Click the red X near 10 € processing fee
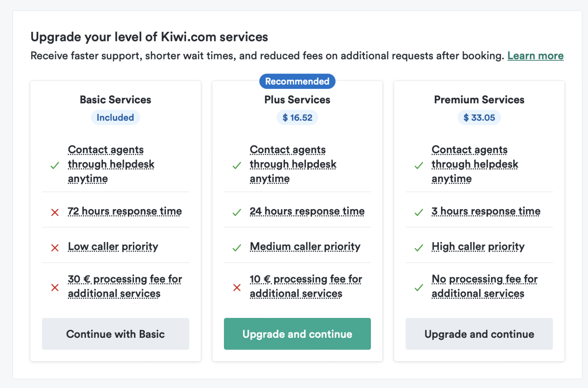 tap(236, 287)
